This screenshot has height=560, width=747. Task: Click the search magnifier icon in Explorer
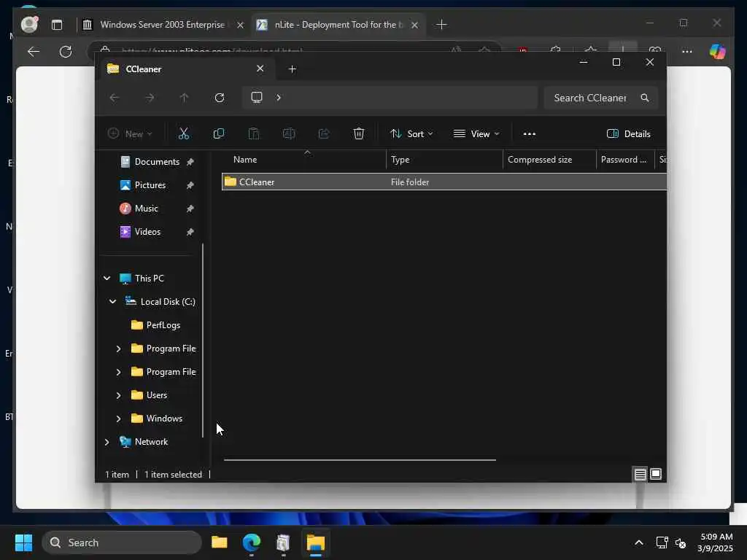pos(645,98)
